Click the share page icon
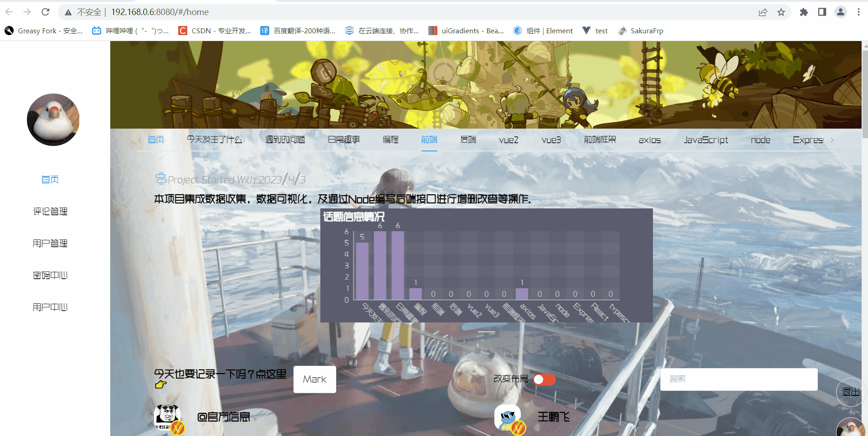Screen dimensions: 868x436 point(763,12)
